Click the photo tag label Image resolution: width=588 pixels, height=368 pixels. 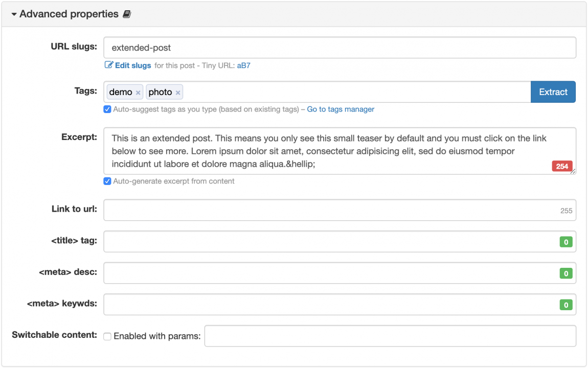pos(160,92)
